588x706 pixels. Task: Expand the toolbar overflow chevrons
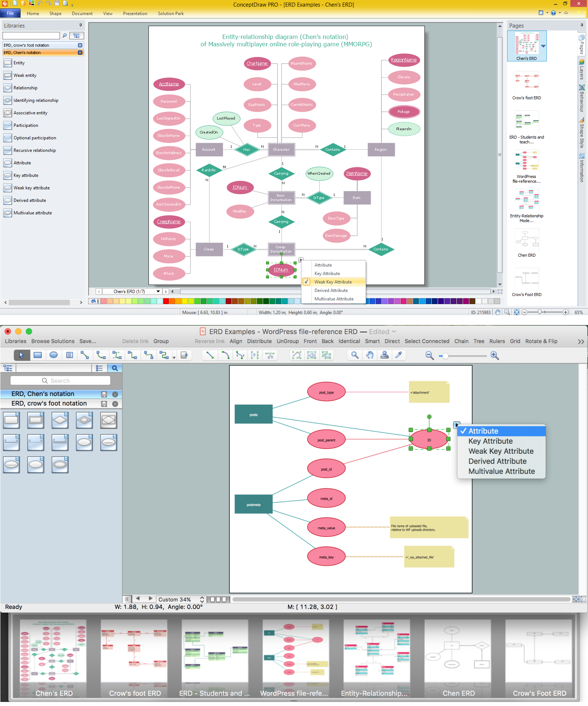581,342
